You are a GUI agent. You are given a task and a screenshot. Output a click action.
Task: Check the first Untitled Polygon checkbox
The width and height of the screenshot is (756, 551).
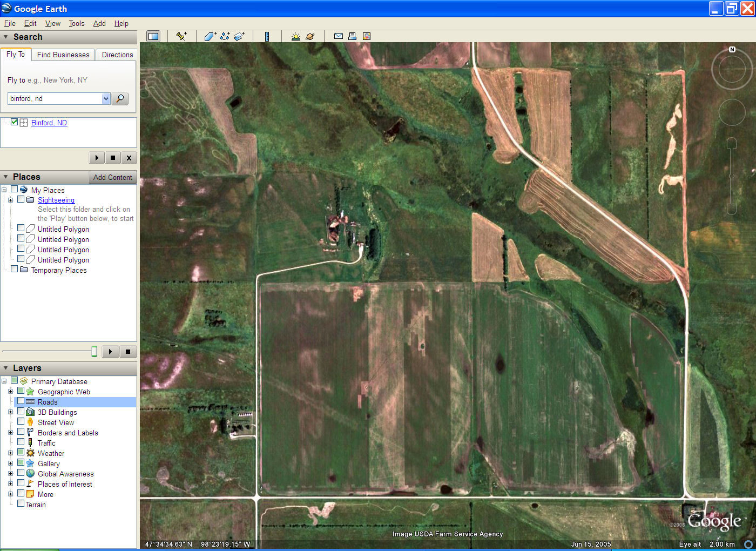point(21,229)
